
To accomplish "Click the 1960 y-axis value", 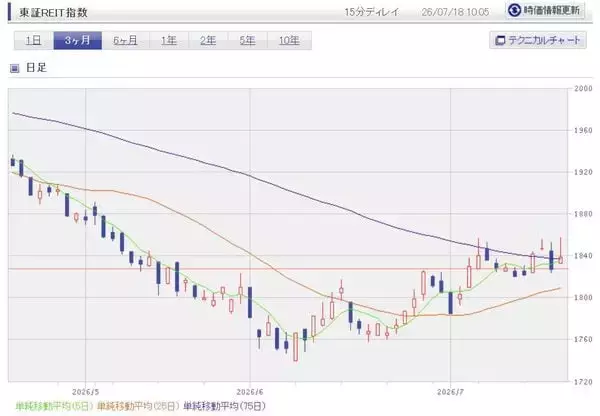I will click(x=583, y=131).
